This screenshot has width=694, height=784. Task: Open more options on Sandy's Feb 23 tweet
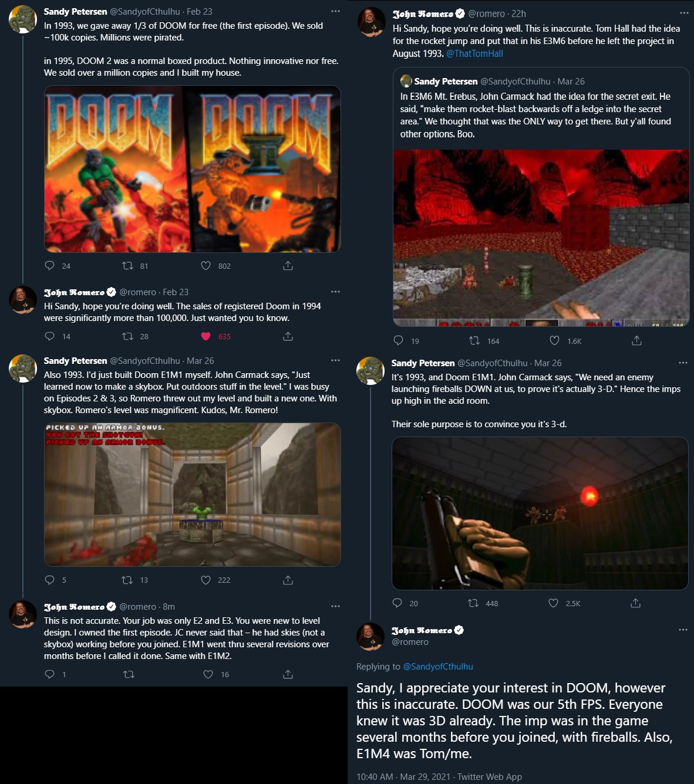[x=335, y=11]
